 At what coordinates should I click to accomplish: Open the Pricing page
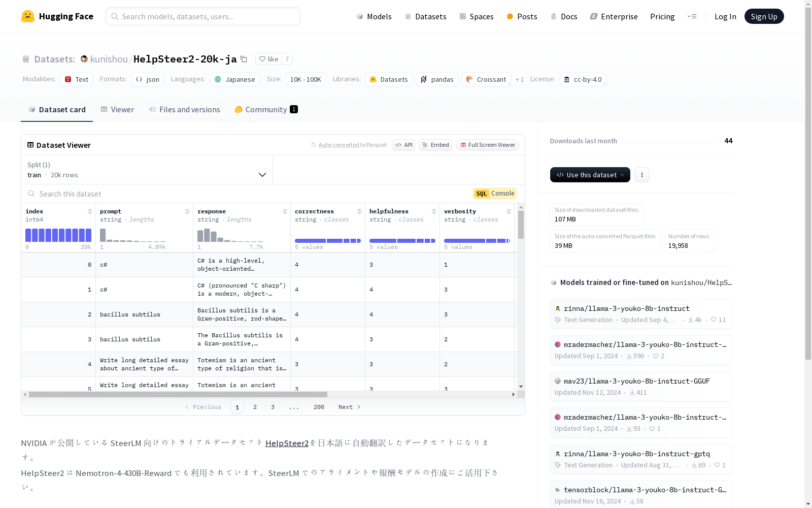[x=662, y=16]
